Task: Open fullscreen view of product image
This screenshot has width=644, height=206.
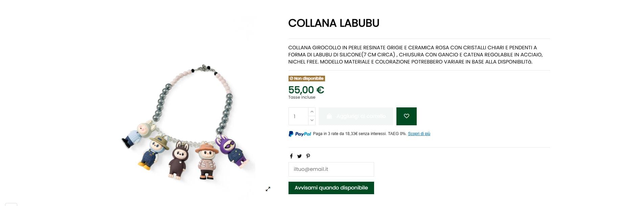Action: tap(268, 189)
